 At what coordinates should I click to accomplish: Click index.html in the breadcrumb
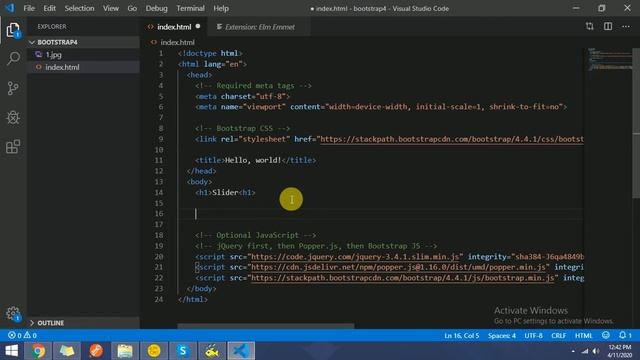pos(177,42)
